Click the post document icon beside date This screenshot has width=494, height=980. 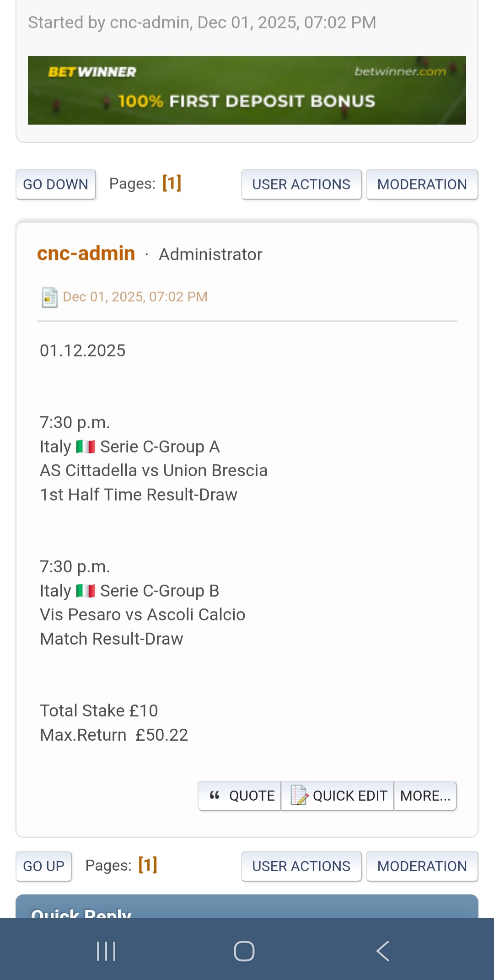click(x=49, y=297)
